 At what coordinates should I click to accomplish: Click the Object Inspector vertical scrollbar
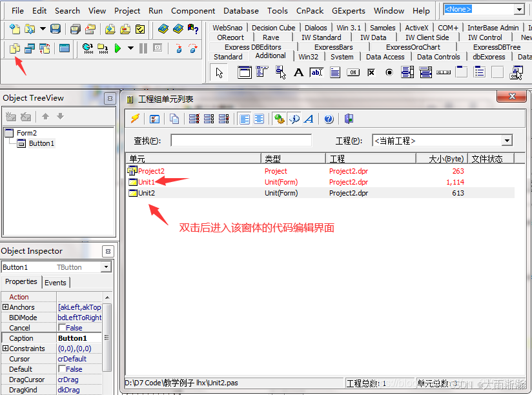point(107,338)
